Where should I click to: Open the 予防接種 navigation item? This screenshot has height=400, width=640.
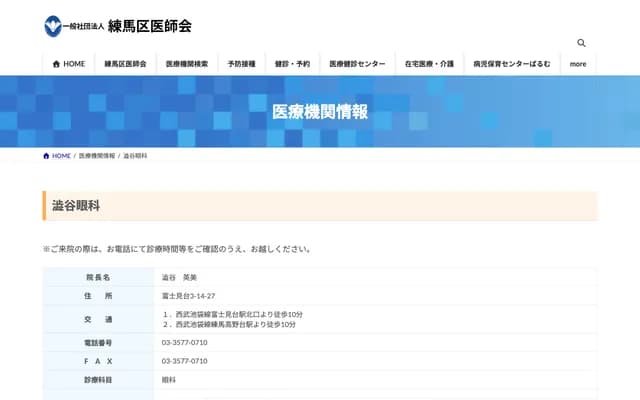(241, 63)
